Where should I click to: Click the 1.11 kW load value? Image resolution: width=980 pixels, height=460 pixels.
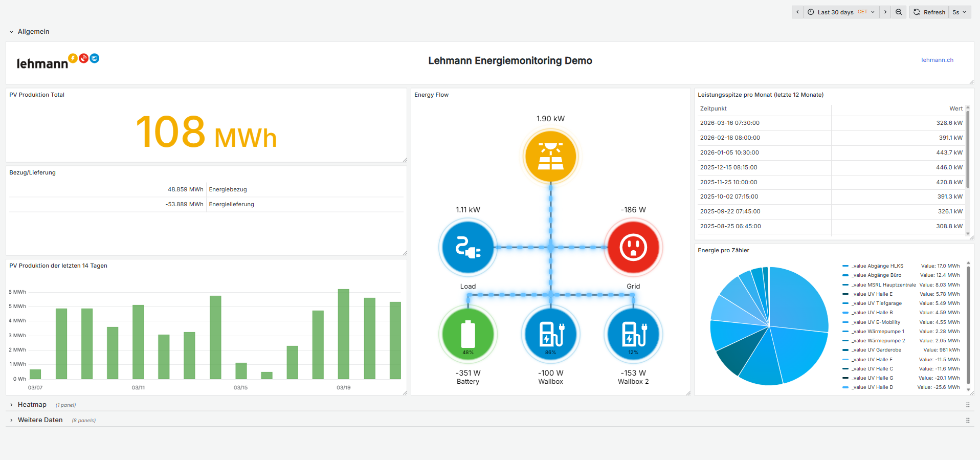(x=468, y=210)
